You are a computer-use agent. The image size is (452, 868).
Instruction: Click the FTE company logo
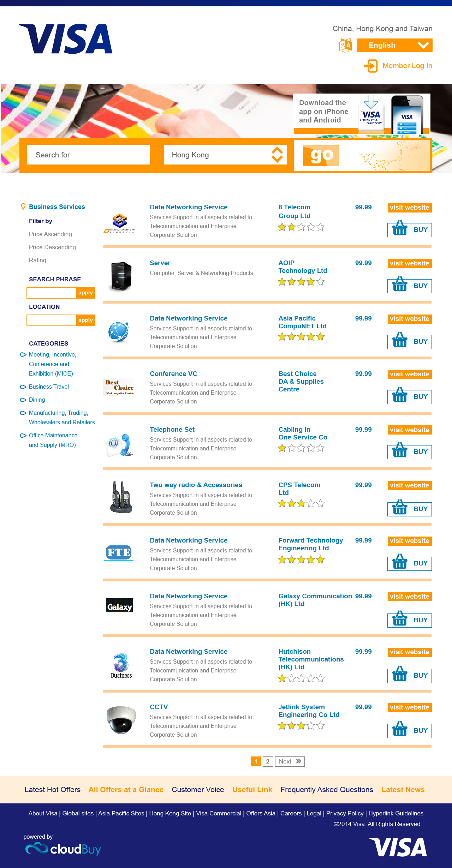[x=119, y=552]
